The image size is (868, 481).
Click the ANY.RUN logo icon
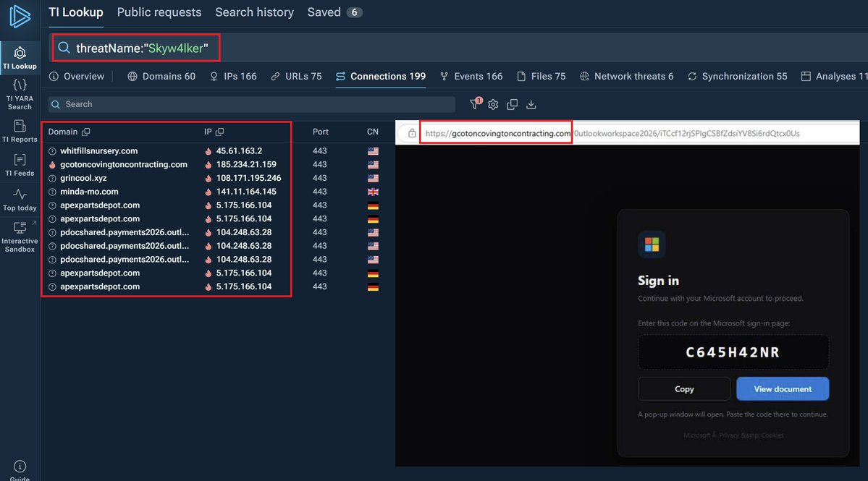(x=20, y=17)
